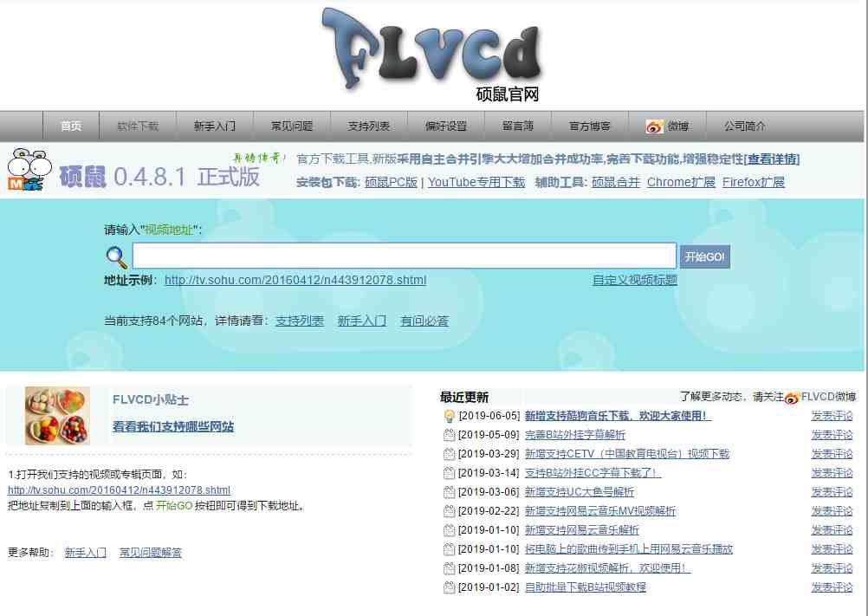Open the 新增支持网易云音乐MV视频解析 link
Viewport: 868px width, 616px height.
pyautogui.click(x=600, y=511)
